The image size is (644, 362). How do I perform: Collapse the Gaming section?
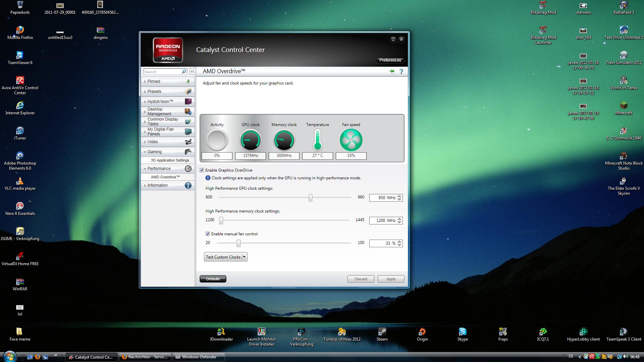[x=154, y=152]
